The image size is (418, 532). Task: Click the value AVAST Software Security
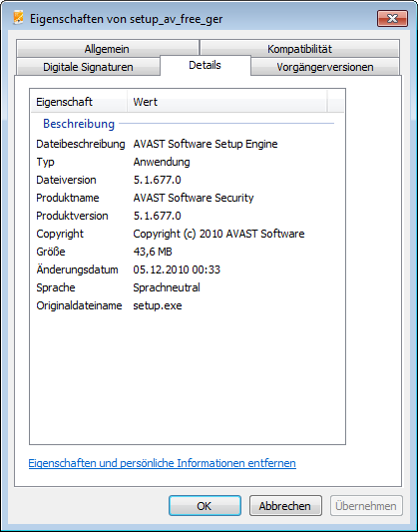click(194, 198)
